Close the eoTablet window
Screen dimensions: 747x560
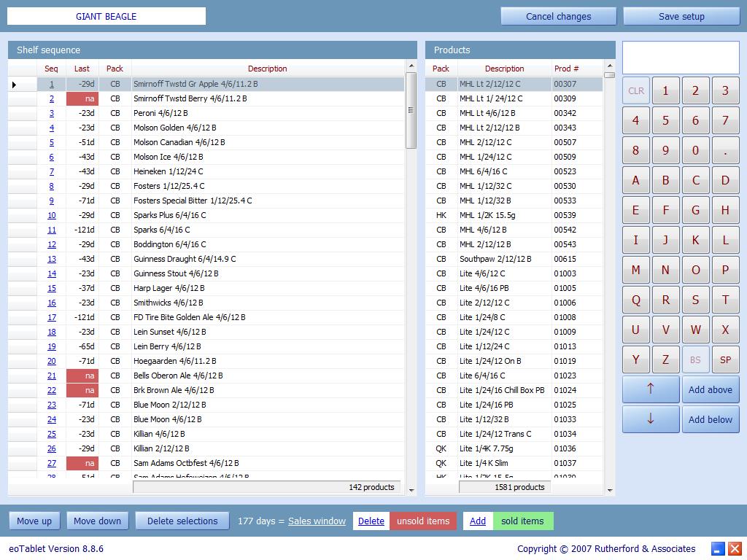point(735,548)
